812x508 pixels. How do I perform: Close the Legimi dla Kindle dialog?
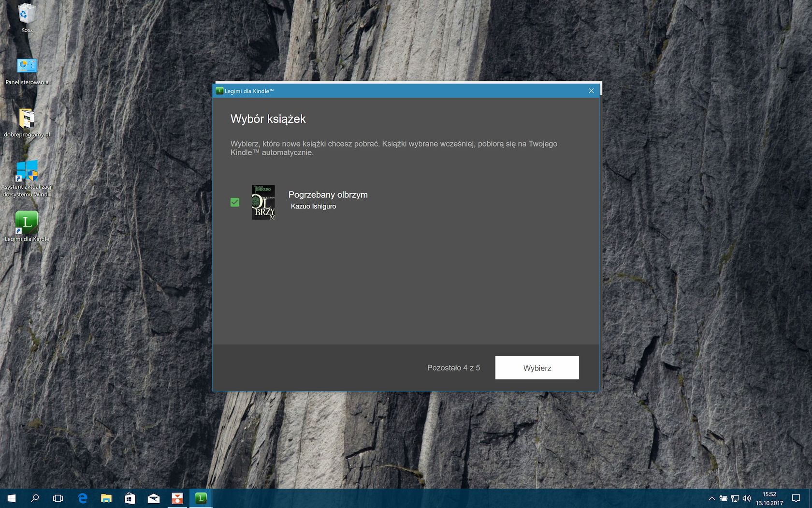pyautogui.click(x=591, y=91)
